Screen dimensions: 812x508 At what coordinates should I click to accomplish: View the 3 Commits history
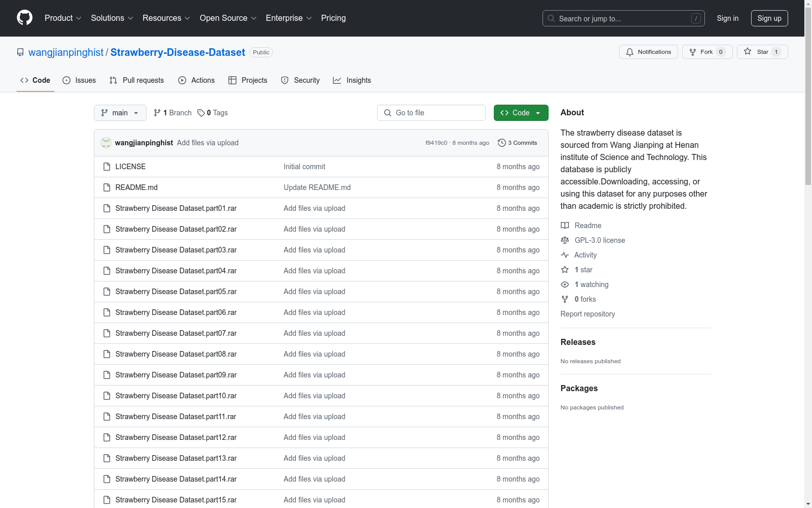518,143
